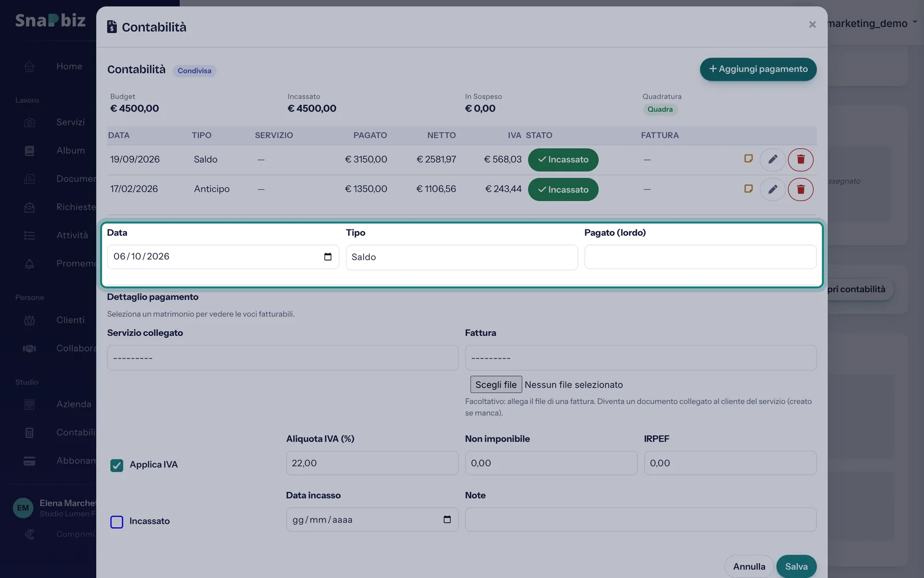Open note icon for Anticipo payment row
Image resolution: width=924 pixels, height=578 pixels.
(748, 188)
